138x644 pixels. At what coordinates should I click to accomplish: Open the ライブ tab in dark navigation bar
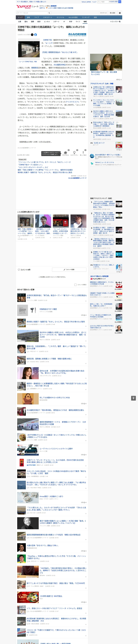click(37, 17)
